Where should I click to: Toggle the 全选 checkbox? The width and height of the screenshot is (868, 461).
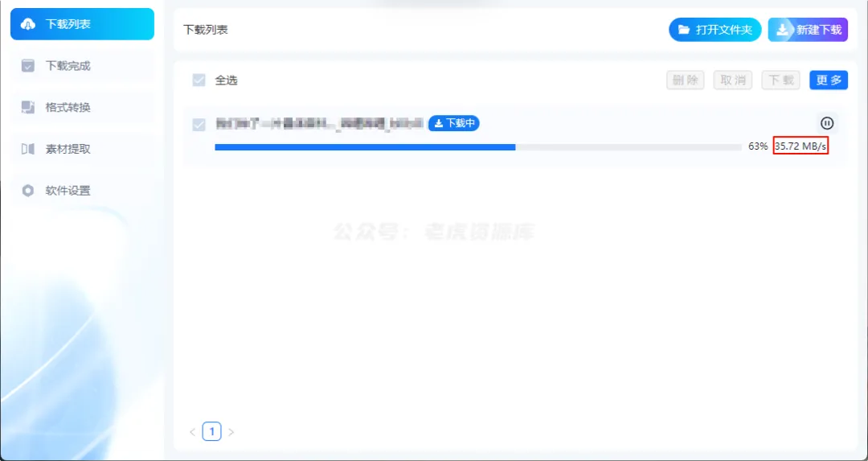pos(199,80)
